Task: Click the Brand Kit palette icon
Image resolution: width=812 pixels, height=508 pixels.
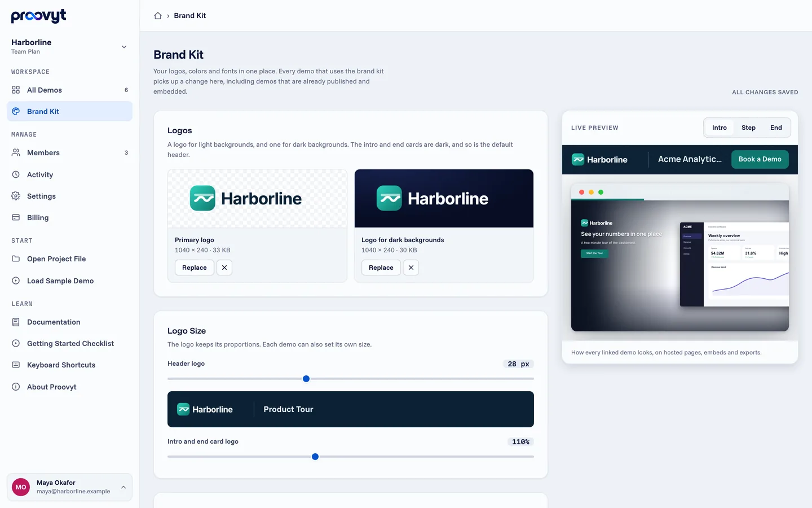Action: coord(16,111)
